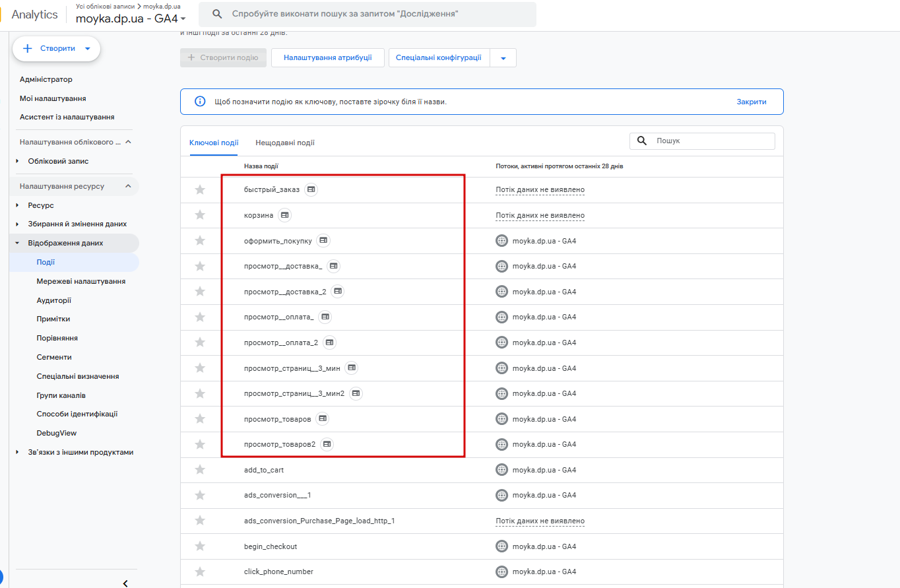Switch to the Нещодавні події tab
The width and height of the screenshot is (900, 588).
(285, 143)
